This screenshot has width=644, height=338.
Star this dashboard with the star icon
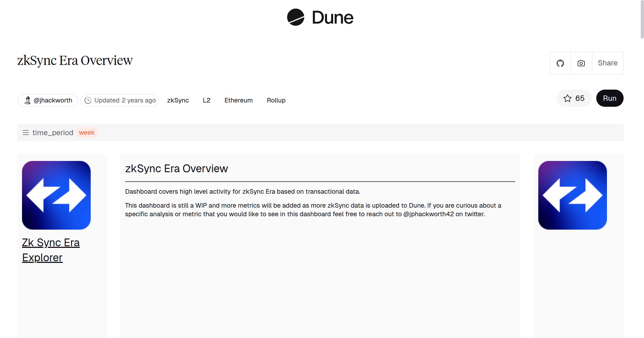(567, 98)
